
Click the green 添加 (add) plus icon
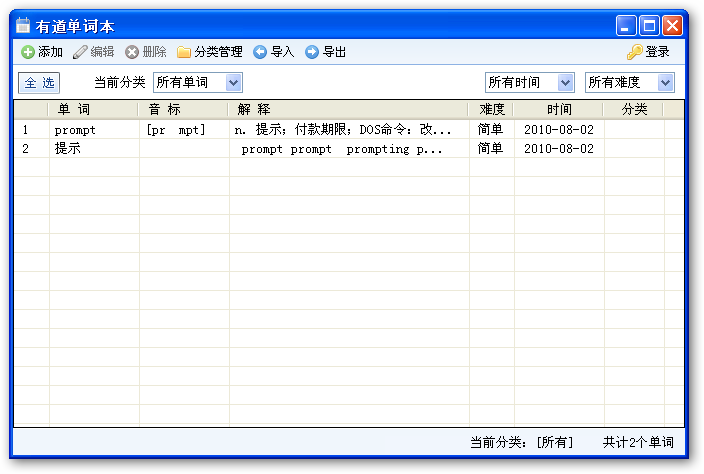[x=28, y=52]
